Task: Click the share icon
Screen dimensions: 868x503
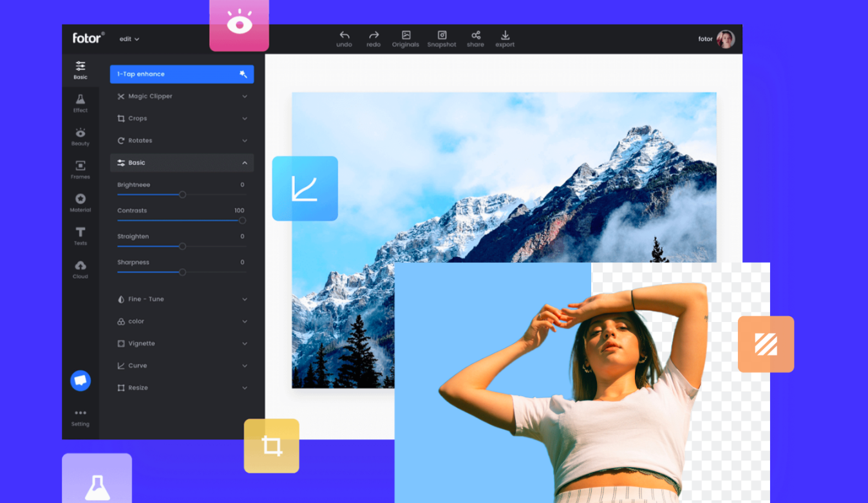Action: (x=475, y=35)
